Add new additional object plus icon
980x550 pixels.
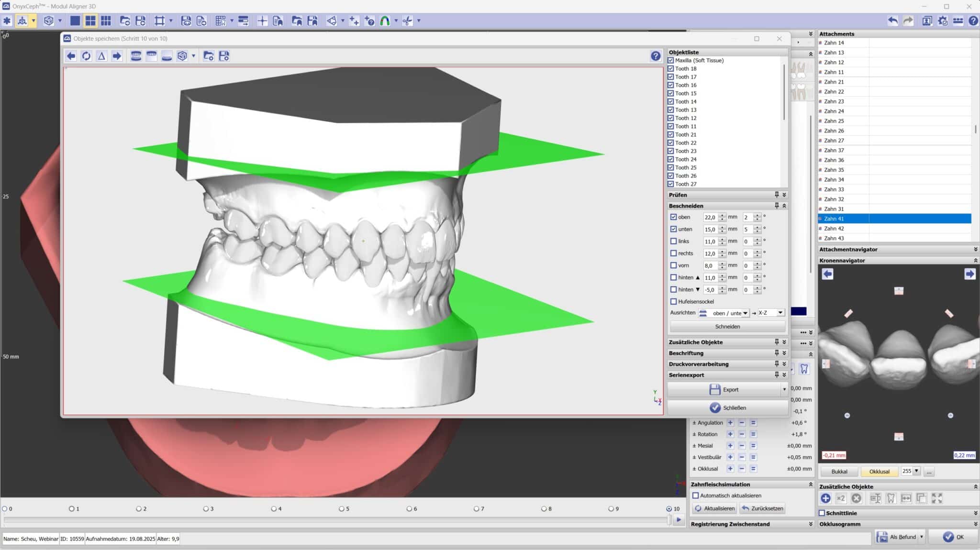(825, 498)
